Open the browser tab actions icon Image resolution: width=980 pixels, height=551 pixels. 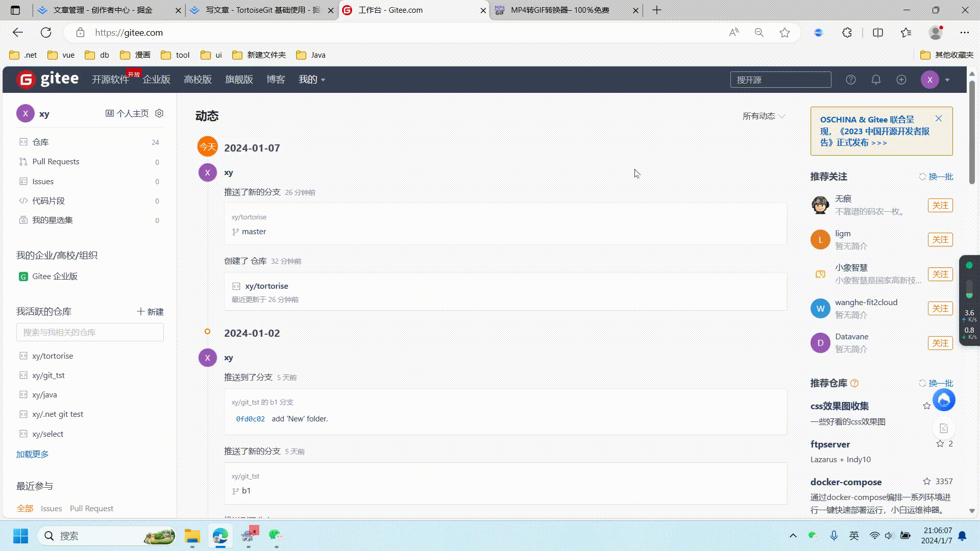(15, 10)
